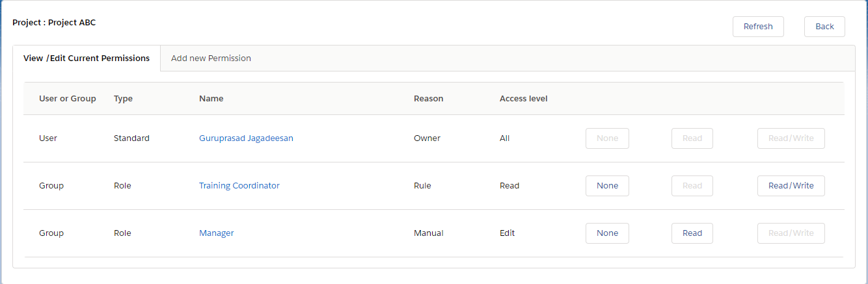Click the Name column header
This screenshot has height=284, width=868.
(211, 99)
